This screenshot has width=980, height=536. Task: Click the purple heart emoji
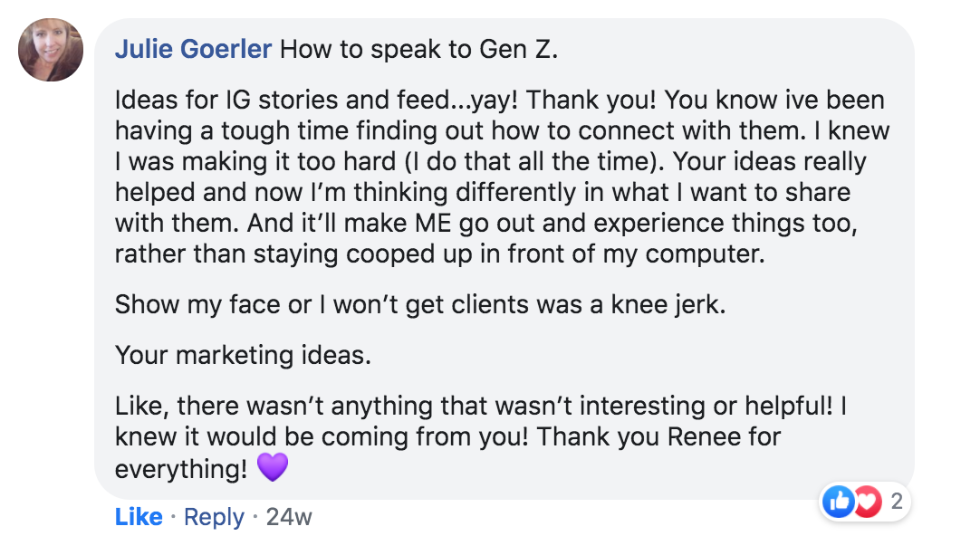click(x=273, y=468)
